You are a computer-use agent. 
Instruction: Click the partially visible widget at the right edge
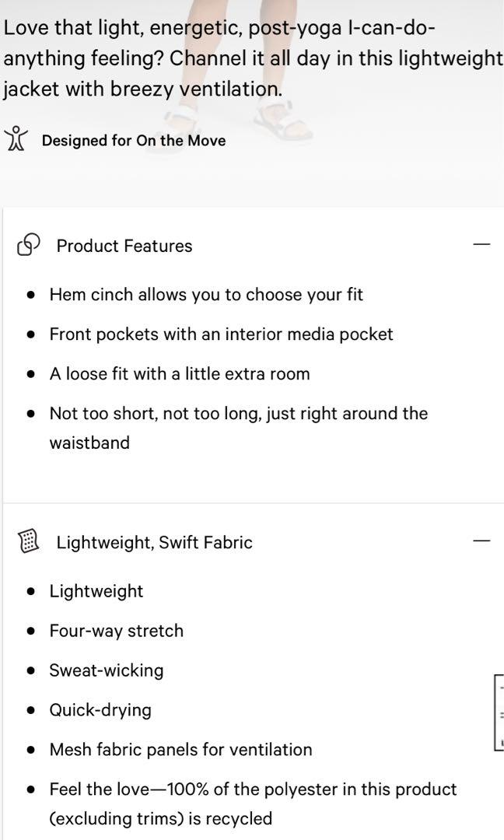pyautogui.click(x=499, y=712)
